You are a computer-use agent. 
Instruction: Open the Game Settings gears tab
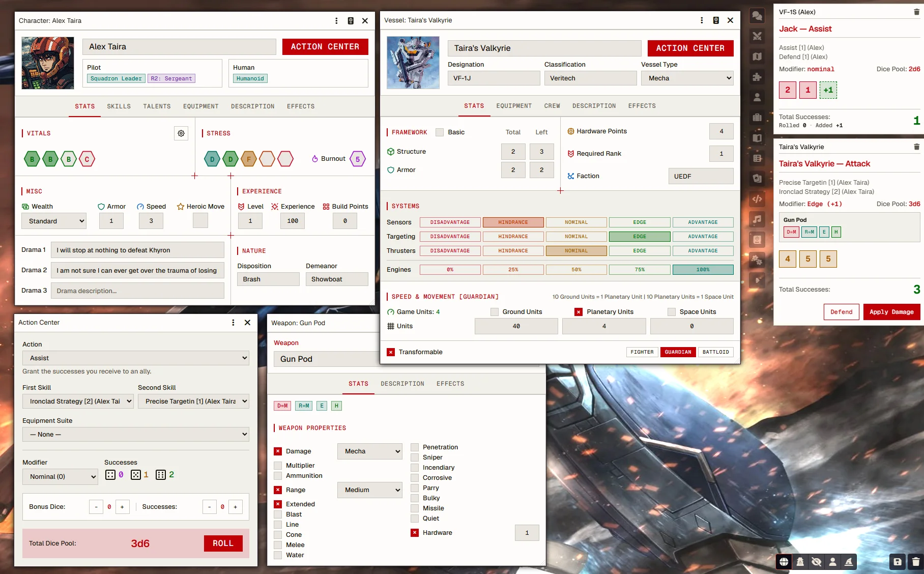tap(757, 260)
